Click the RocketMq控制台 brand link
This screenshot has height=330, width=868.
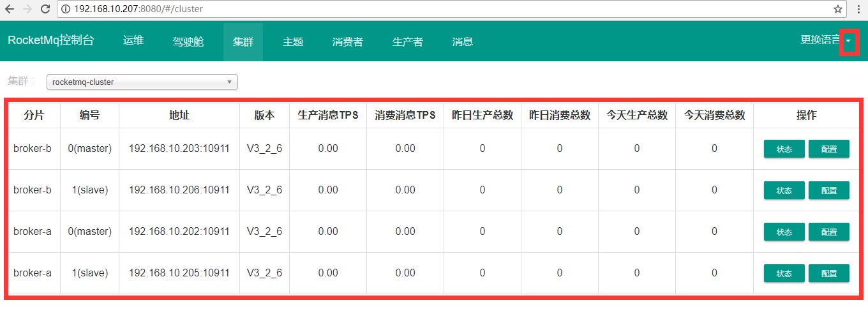(51, 40)
